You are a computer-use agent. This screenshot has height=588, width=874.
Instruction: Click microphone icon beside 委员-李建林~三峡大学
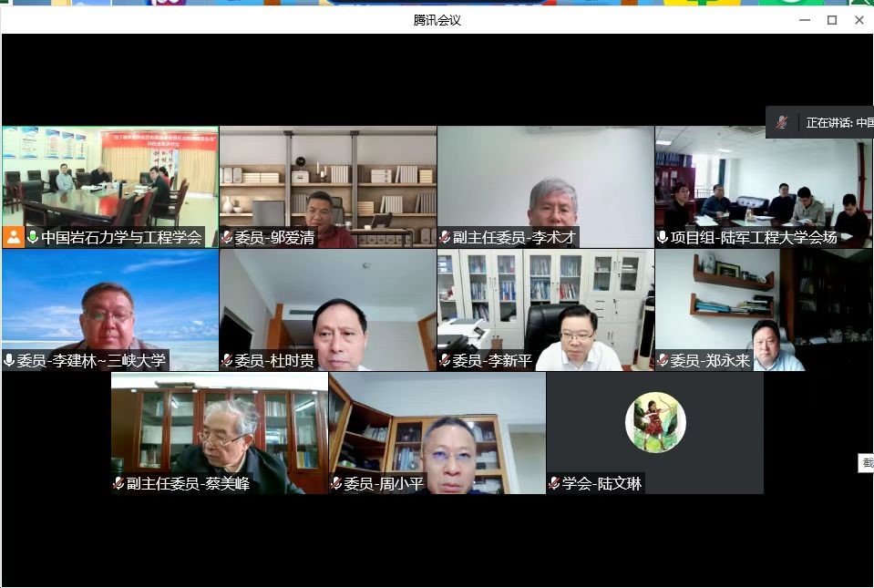9,360
